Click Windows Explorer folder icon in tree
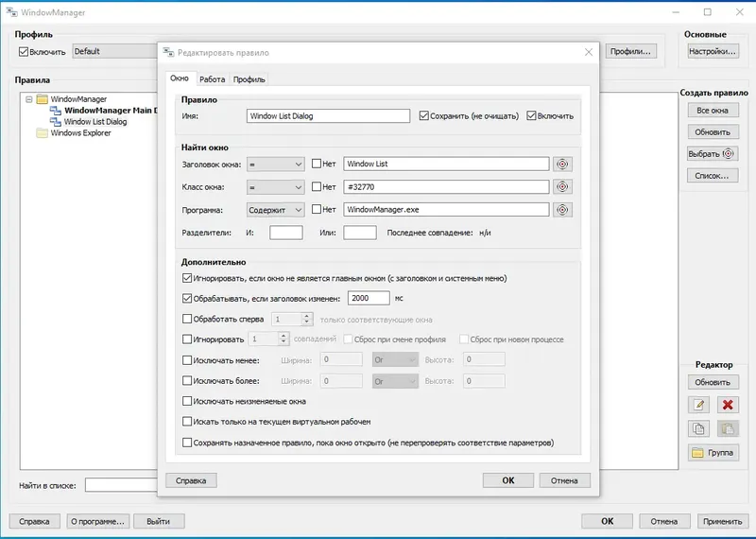The image size is (756, 539). [x=43, y=132]
